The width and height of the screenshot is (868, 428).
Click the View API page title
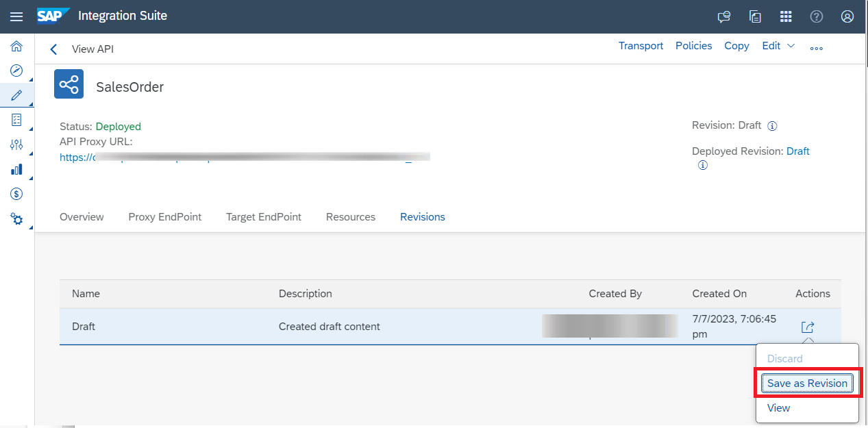92,49
